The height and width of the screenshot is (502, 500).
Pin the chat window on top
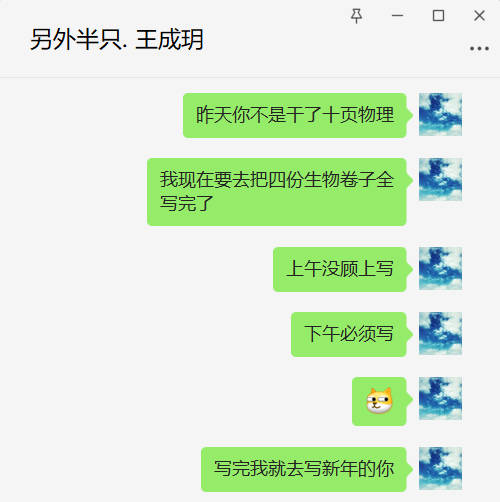pyautogui.click(x=356, y=16)
